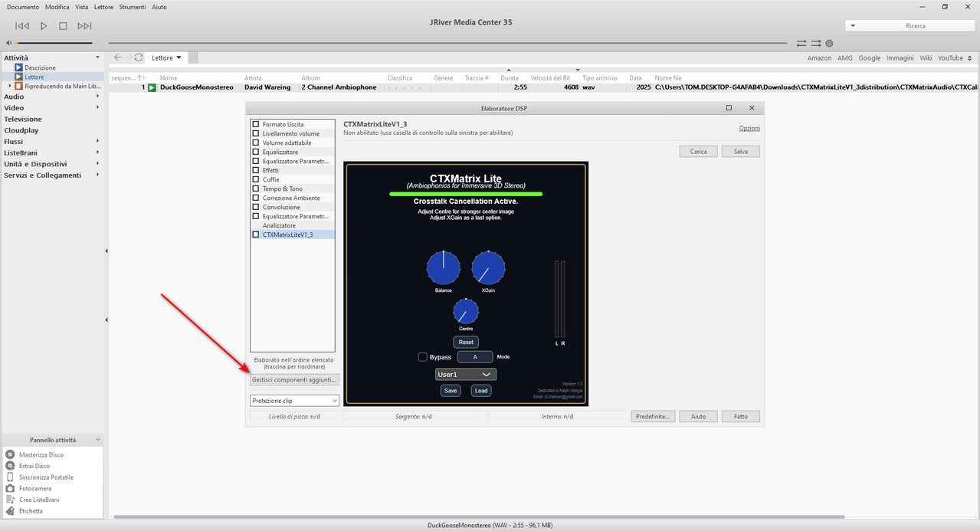Stop playback with the square Stop icon
Viewport: 980px width, 531px height.
(63, 26)
